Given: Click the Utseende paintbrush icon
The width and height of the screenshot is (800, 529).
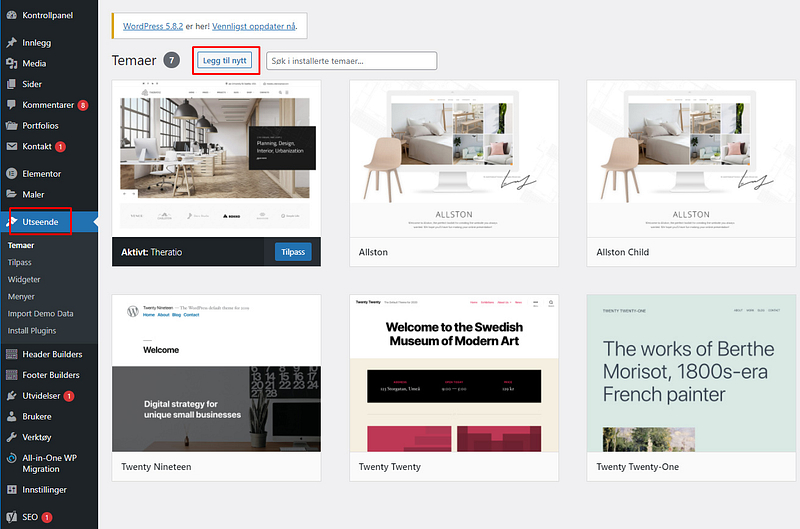Looking at the screenshot, I should click(12, 222).
